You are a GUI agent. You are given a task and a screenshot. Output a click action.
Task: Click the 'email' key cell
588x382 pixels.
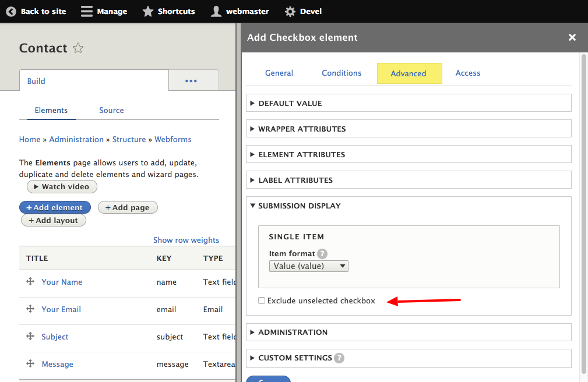click(166, 309)
